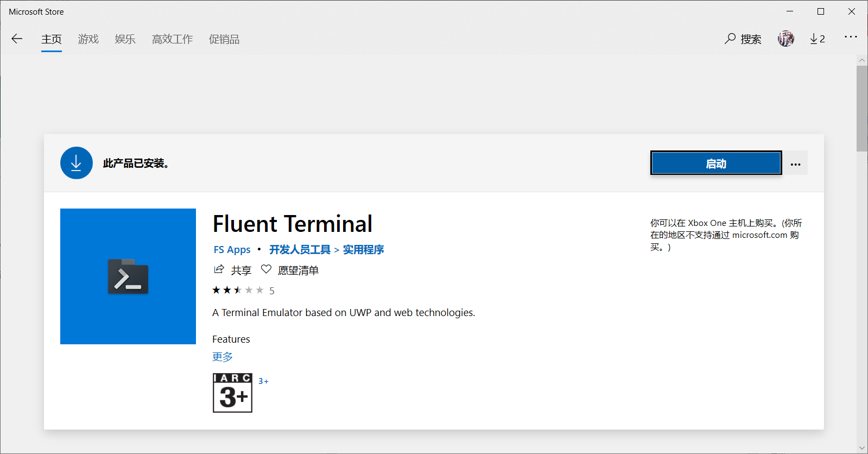Open more actions beside 启动 button
This screenshot has height=454, width=868.
tap(795, 163)
